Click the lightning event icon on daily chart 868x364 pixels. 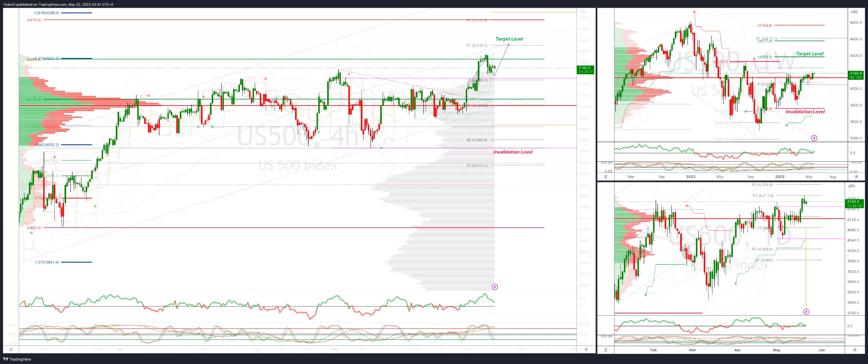point(806,312)
